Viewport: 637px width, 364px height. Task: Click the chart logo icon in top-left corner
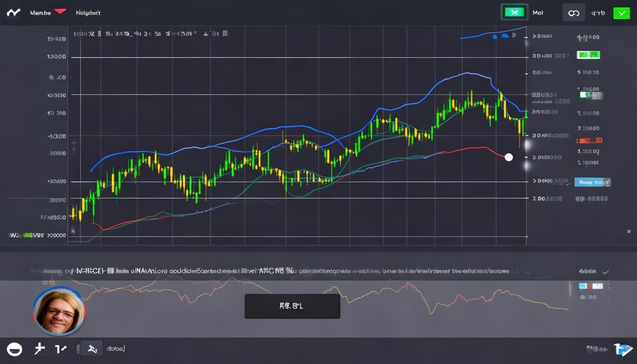tap(13, 13)
